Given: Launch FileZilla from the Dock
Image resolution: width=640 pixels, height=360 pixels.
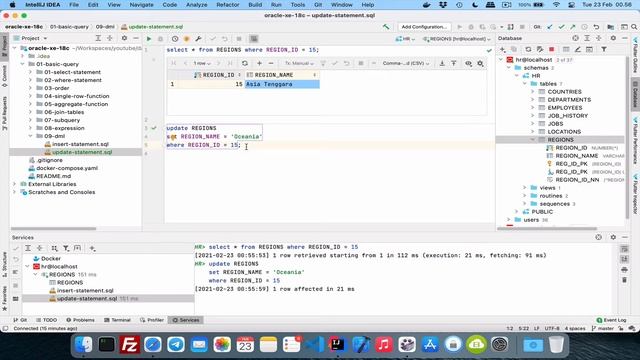Looking at the screenshot, I should tap(130, 345).
